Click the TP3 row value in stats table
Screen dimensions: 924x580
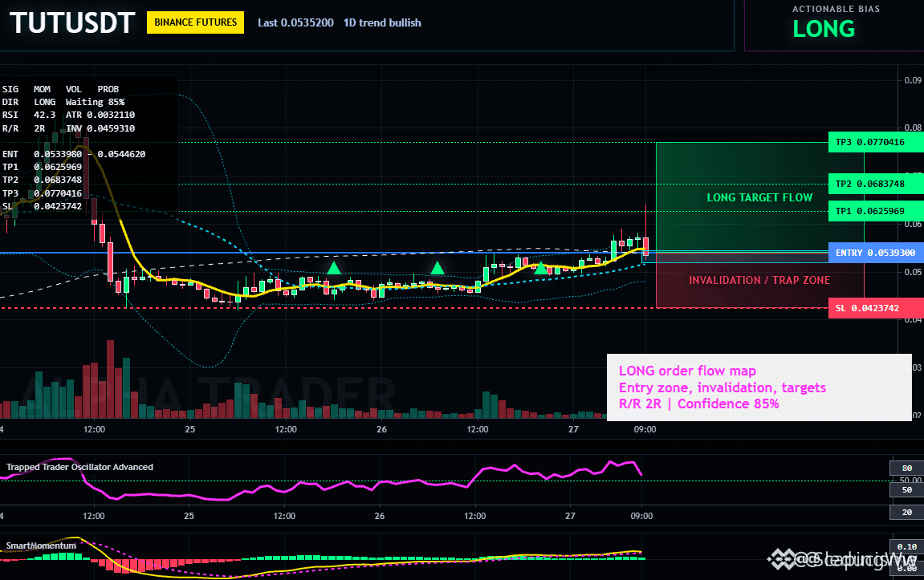(58, 193)
